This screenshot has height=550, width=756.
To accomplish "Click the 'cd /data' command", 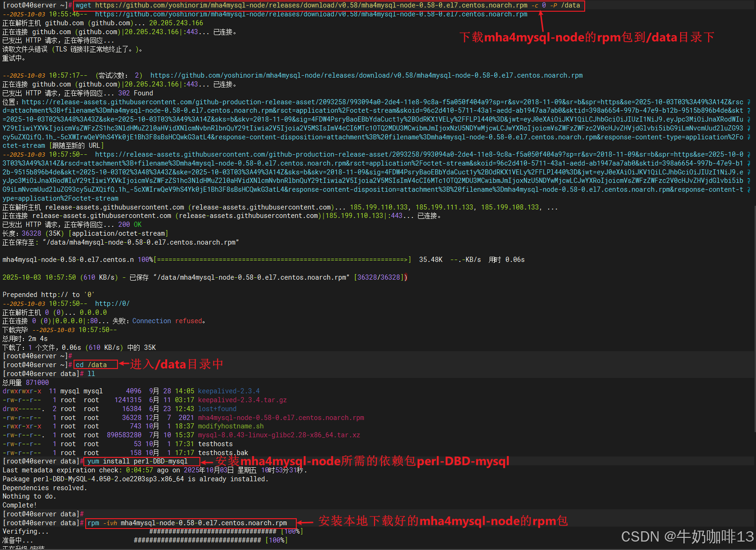I will tap(91, 365).
